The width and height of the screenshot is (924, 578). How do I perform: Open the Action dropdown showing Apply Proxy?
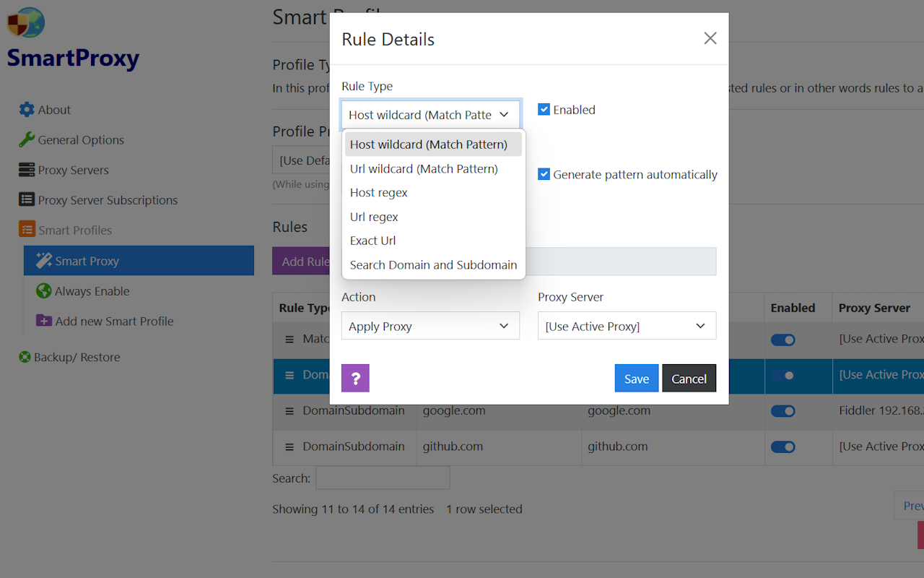pos(430,326)
